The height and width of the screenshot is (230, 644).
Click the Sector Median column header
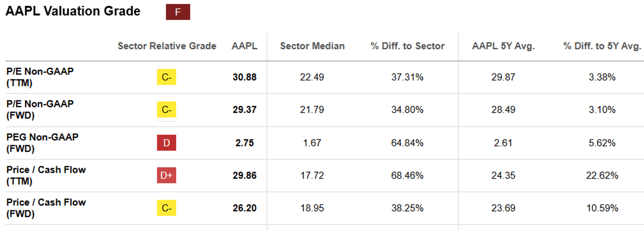(312, 46)
